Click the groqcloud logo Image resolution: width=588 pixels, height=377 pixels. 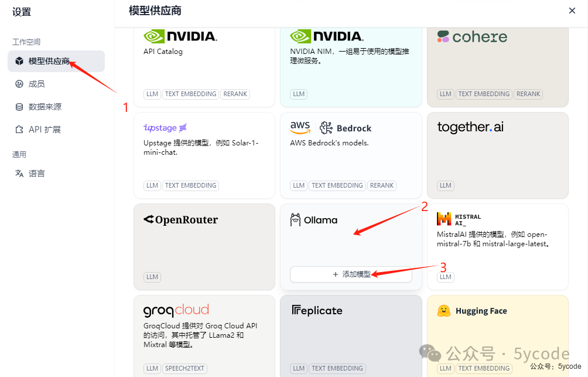click(x=176, y=311)
